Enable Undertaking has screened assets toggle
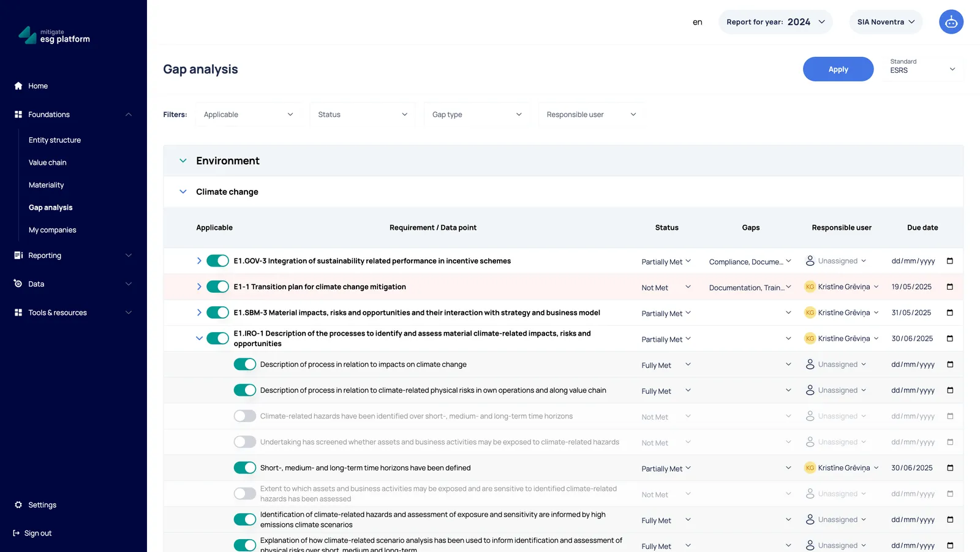The width and height of the screenshot is (980, 552). (245, 442)
